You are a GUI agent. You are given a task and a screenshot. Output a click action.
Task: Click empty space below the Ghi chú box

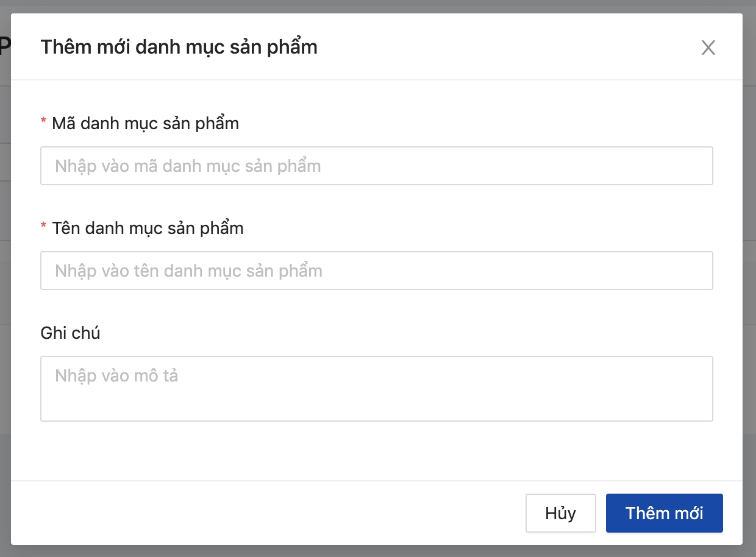coord(376,451)
